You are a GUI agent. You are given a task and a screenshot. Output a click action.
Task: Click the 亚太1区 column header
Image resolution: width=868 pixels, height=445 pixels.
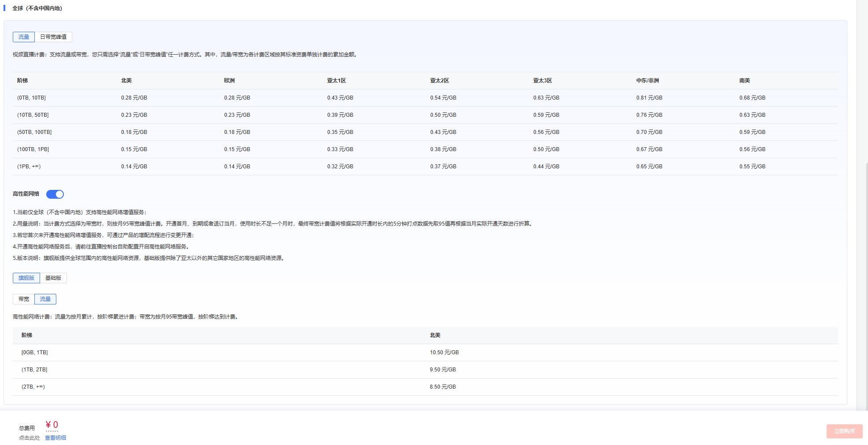click(x=336, y=81)
